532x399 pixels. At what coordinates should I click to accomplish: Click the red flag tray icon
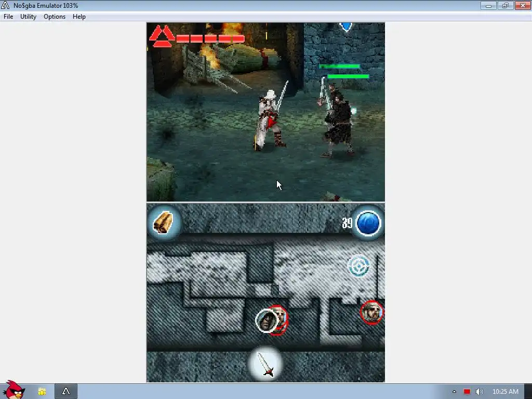[467, 392]
